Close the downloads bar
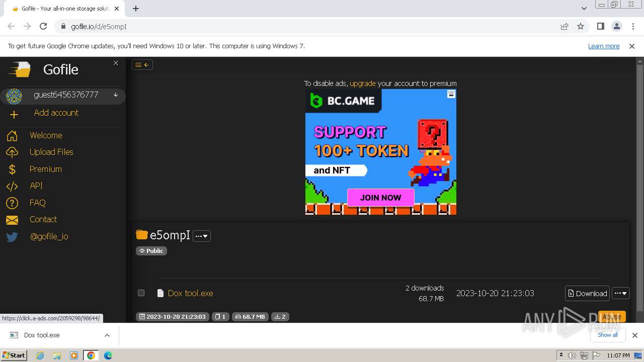This screenshot has width=644, height=362. (635, 335)
